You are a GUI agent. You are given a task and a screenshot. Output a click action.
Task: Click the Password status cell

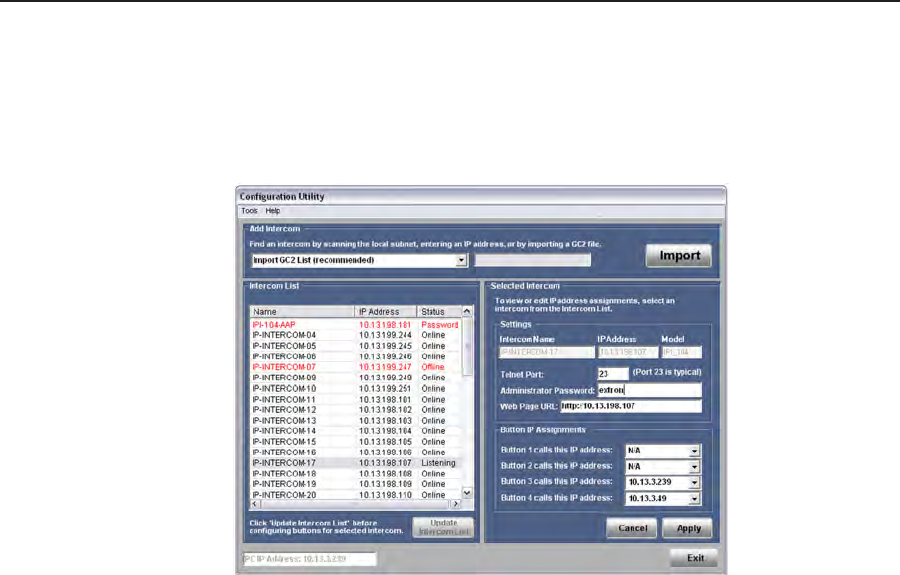point(439,325)
